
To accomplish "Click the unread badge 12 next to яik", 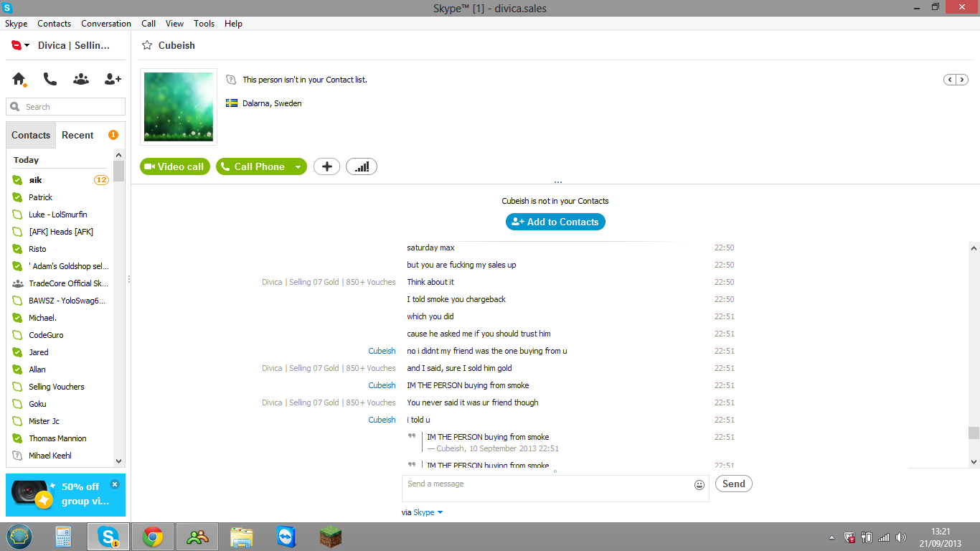I will (x=101, y=180).
